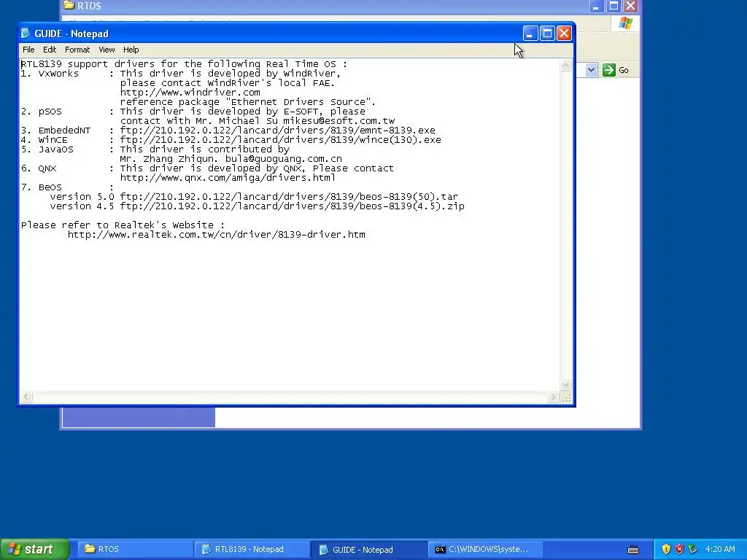Click the first line starting with RTL8139 support

184,64
